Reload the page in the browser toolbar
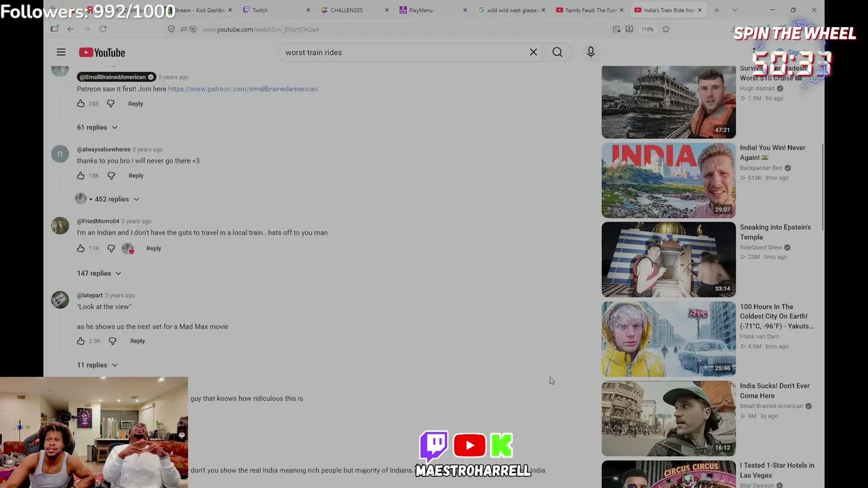 [x=103, y=29]
